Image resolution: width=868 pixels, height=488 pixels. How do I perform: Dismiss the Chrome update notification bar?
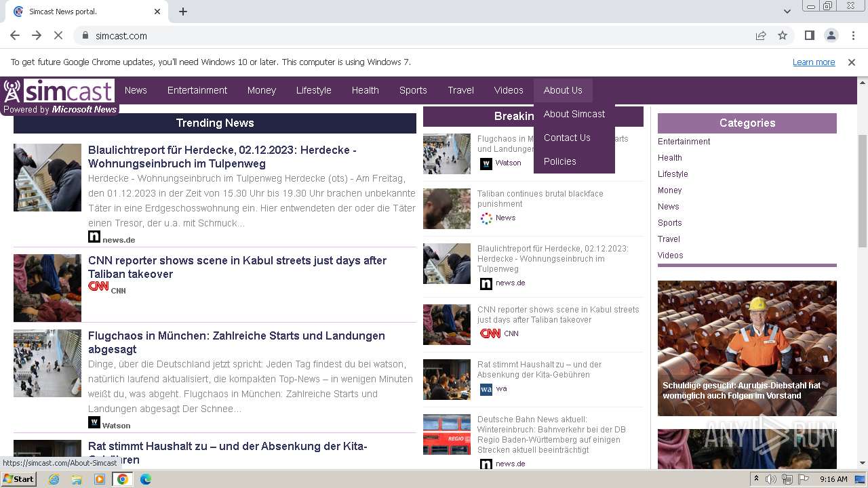[x=852, y=62]
